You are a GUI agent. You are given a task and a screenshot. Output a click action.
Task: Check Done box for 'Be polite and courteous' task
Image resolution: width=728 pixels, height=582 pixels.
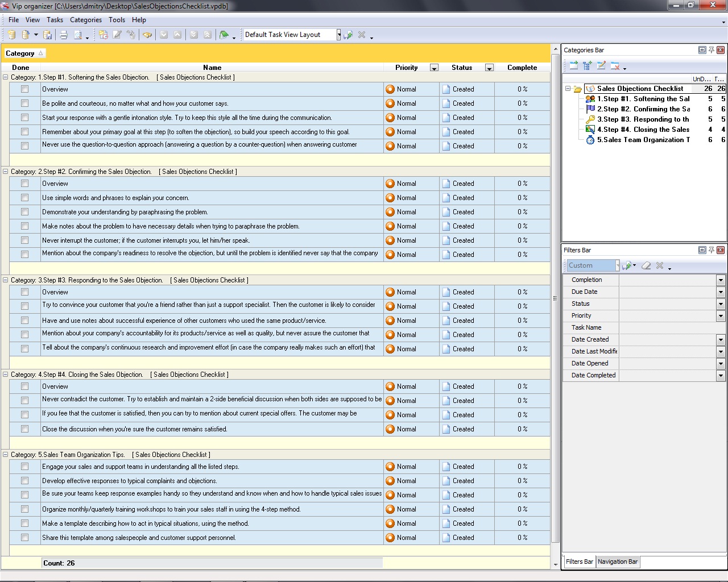click(24, 103)
